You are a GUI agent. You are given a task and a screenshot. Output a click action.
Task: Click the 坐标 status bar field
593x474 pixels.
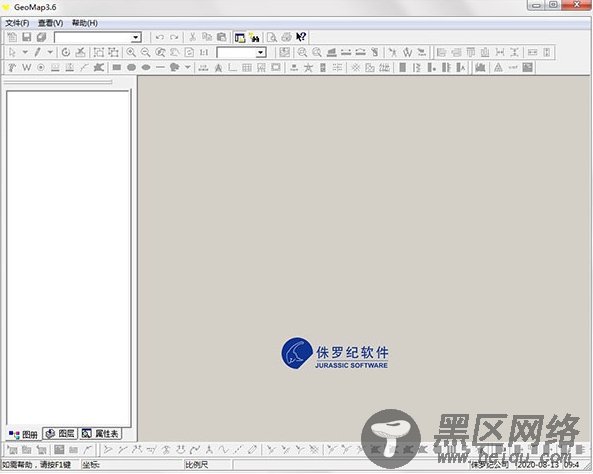pyautogui.click(x=131, y=465)
